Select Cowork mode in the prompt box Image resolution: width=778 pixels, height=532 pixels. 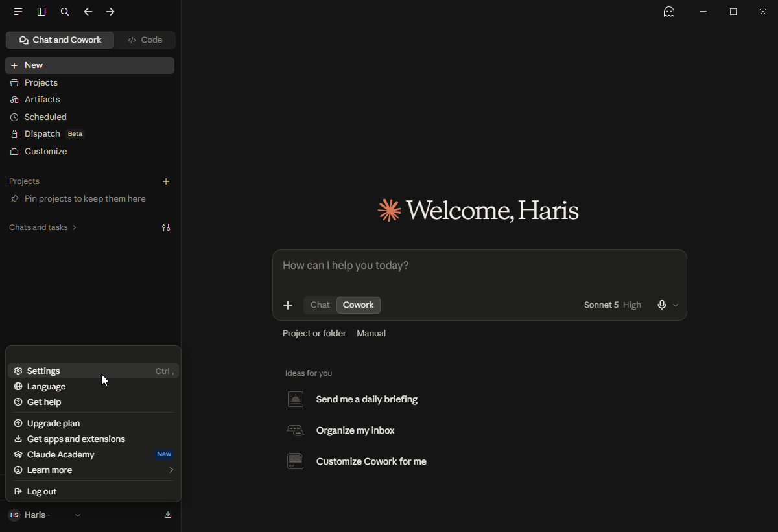(359, 305)
